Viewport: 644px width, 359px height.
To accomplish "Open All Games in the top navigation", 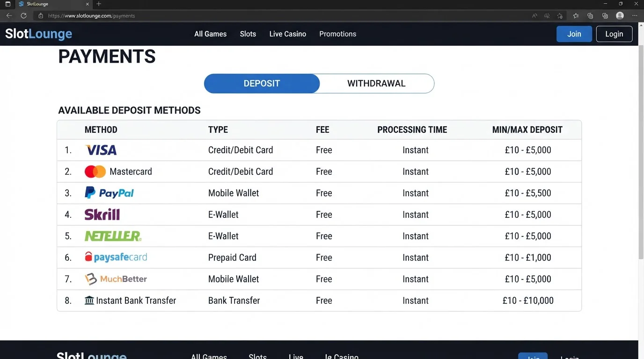I will [x=211, y=34].
